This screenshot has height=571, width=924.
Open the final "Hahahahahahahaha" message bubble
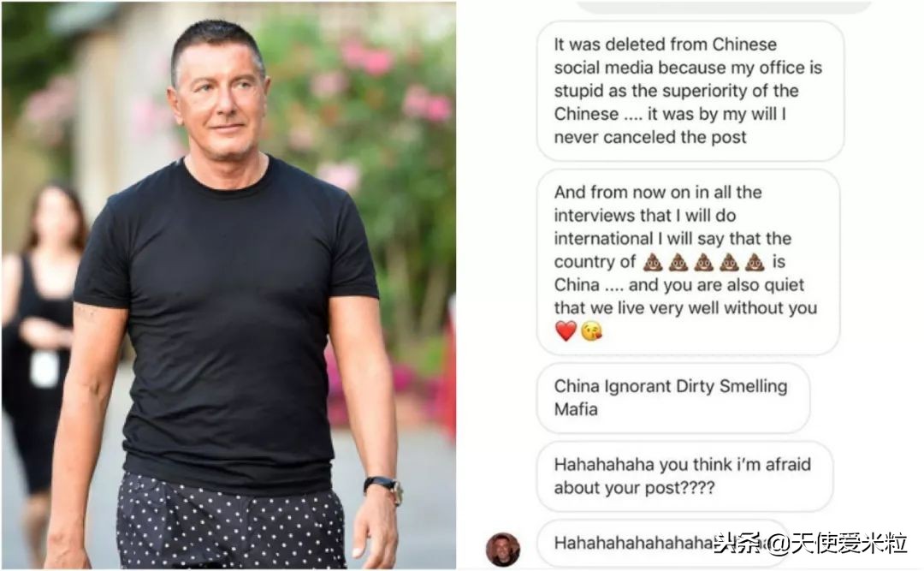(662, 544)
